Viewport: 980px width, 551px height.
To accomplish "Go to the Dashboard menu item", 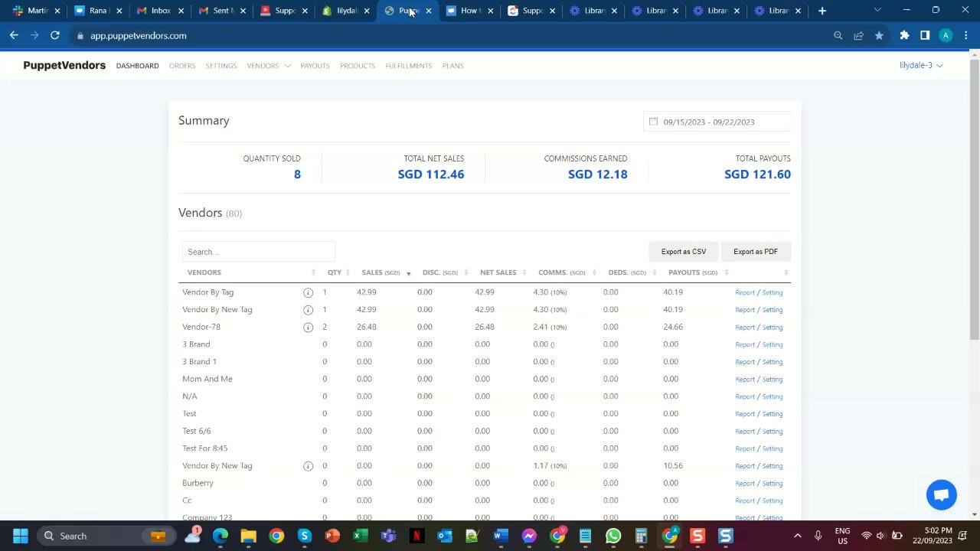I will pyautogui.click(x=138, y=66).
